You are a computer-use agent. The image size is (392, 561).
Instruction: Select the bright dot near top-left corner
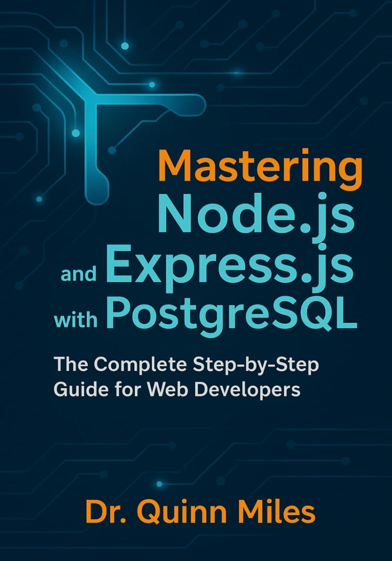pos(124,46)
